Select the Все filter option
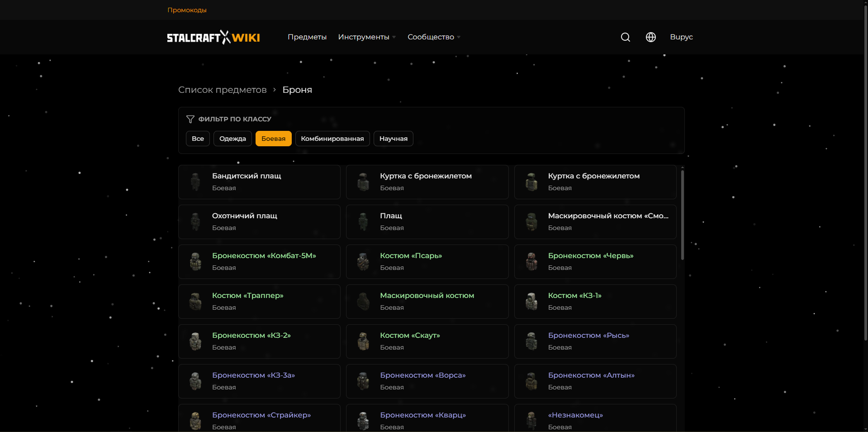This screenshot has width=868, height=432. tap(198, 139)
